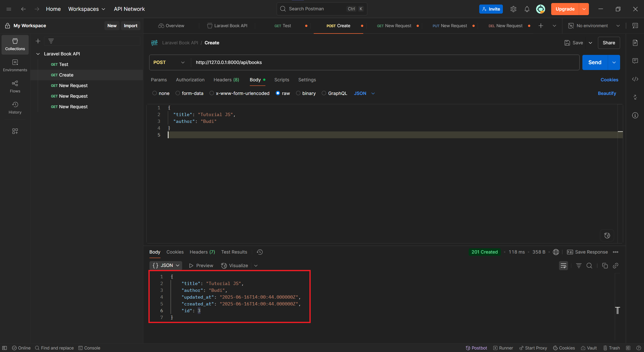The height and width of the screenshot is (352, 644).
Task: Open the code snippet panel on the right
Action: tap(635, 79)
